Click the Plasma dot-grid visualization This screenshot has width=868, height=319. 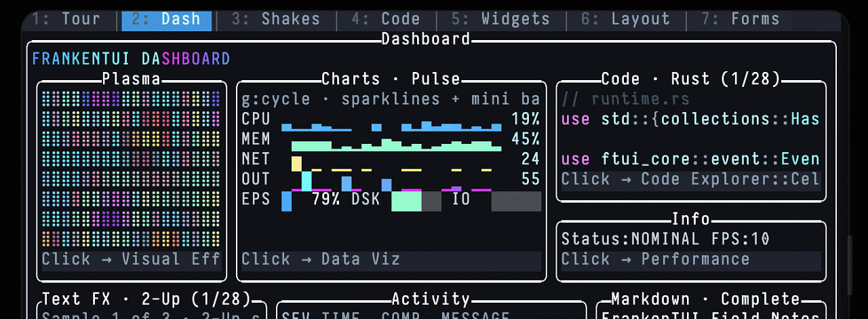pos(132,169)
